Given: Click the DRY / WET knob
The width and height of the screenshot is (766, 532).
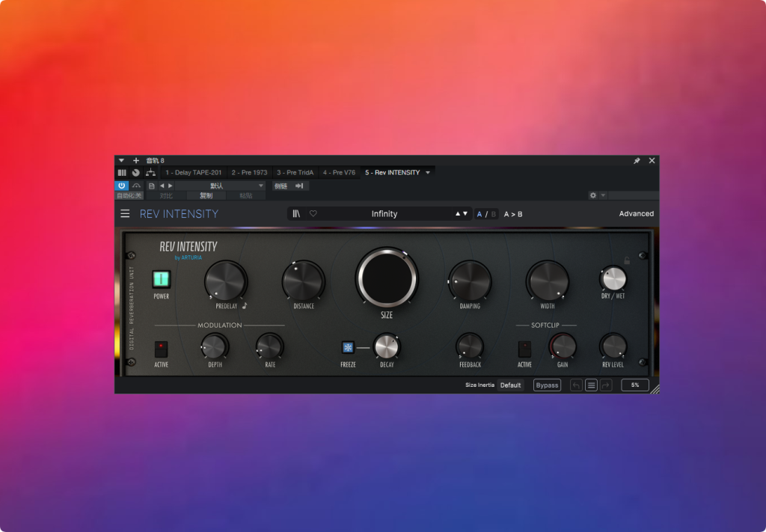Looking at the screenshot, I should click(613, 279).
